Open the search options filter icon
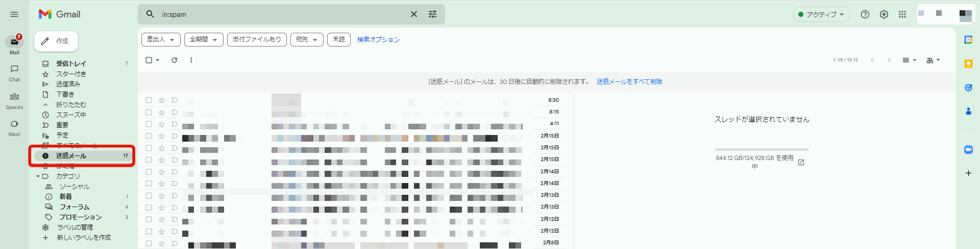This screenshot has height=249, width=980. pos(433,14)
